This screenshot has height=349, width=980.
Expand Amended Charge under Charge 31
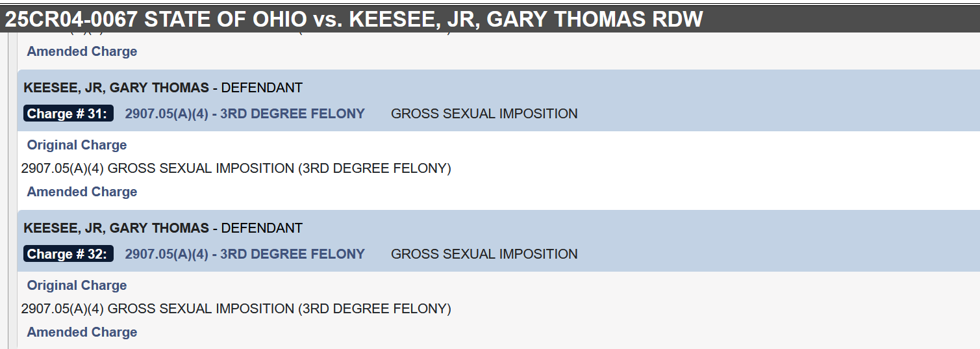click(82, 192)
